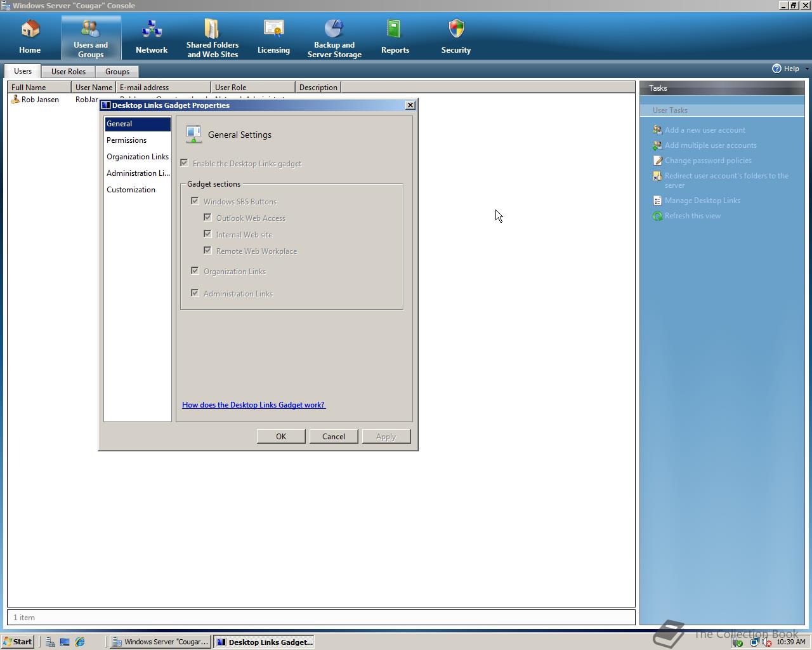Switch to Windows Server Cougar taskbar button
The image size is (812, 650).
(x=160, y=642)
